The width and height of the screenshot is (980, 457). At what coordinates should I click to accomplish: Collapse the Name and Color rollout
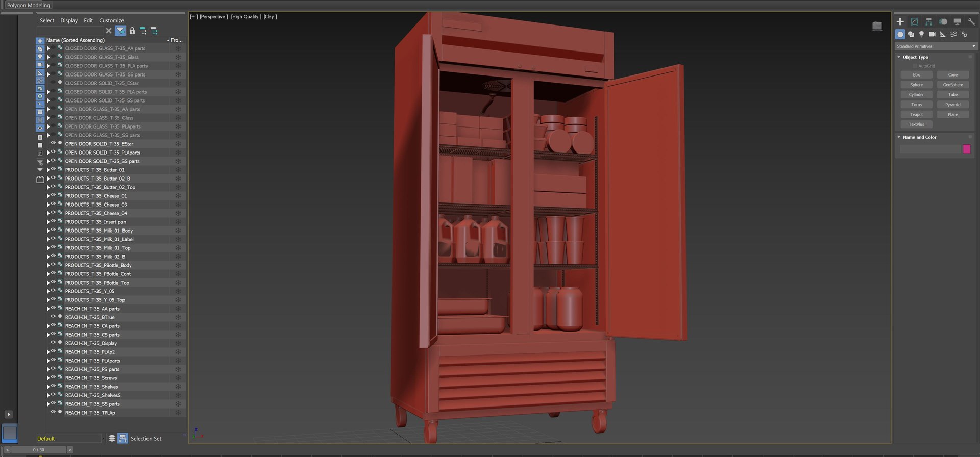tap(899, 137)
